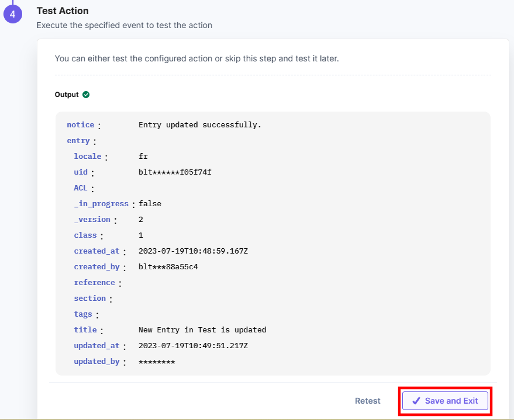This screenshot has height=420, width=514.
Task: Click the '_in_progress' key label
Action: (101, 204)
